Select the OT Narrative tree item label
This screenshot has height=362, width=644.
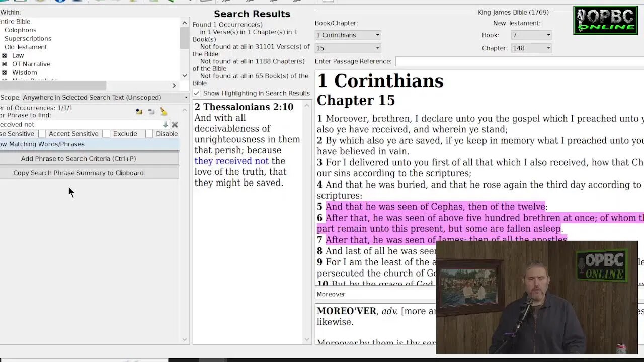click(31, 64)
